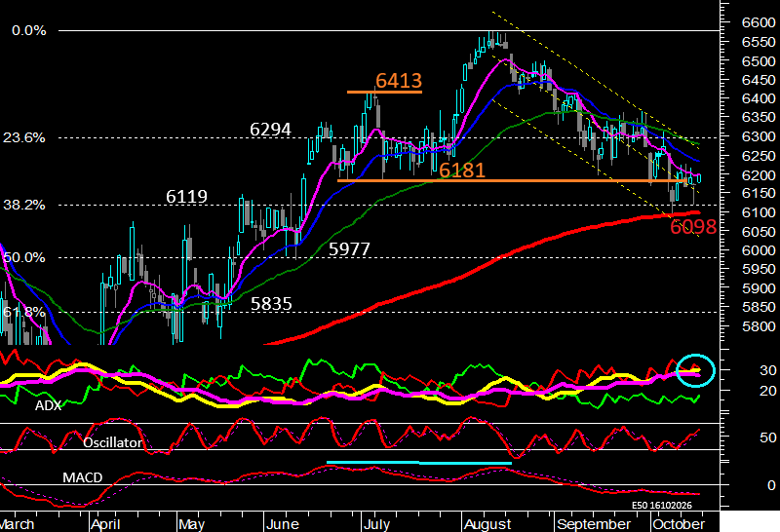The width and height of the screenshot is (780, 532).
Task: Click the Oscillator indicator label
Action: (x=112, y=442)
